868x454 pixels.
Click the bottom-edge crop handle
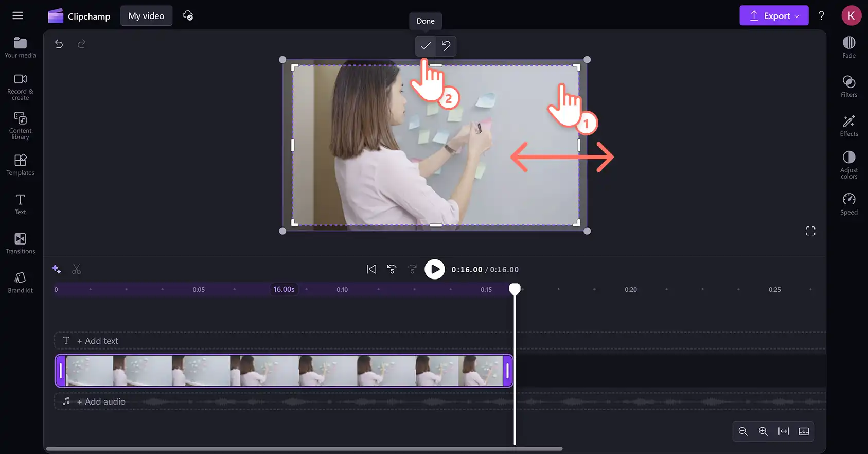tap(436, 225)
